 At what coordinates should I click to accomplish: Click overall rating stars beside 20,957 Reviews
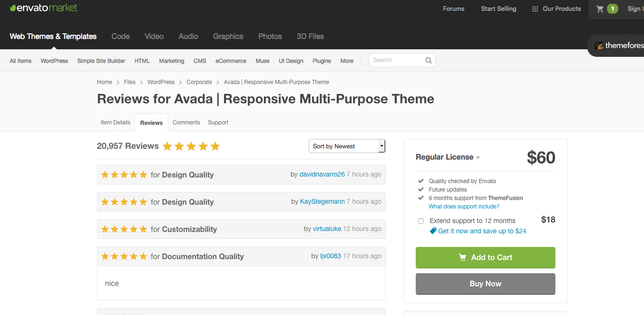click(x=191, y=146)
